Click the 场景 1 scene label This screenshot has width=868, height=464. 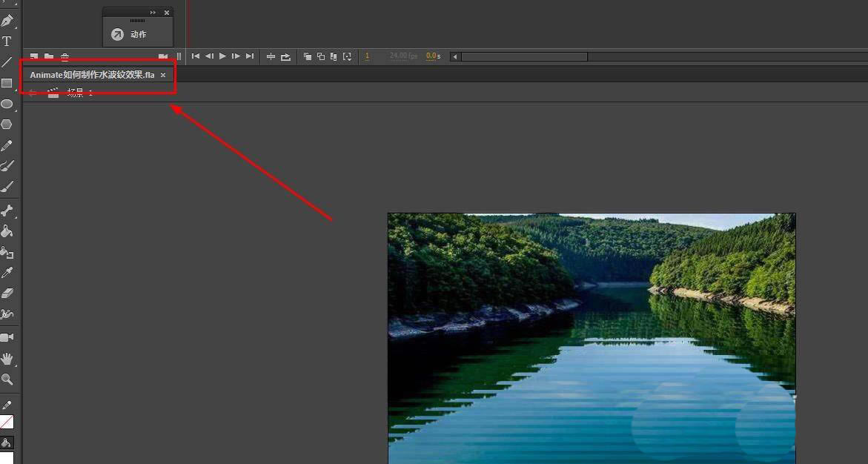[80, 93]
